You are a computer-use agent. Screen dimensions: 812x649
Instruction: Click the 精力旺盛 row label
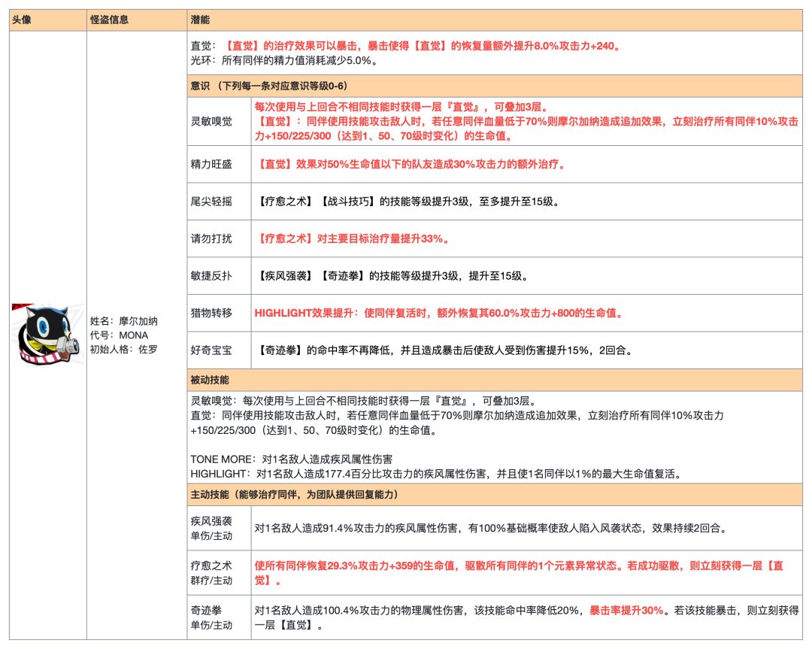[211, 164]
